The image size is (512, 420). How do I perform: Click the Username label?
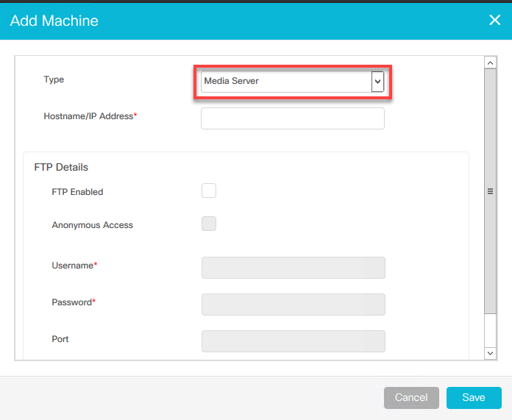(74, 266)
